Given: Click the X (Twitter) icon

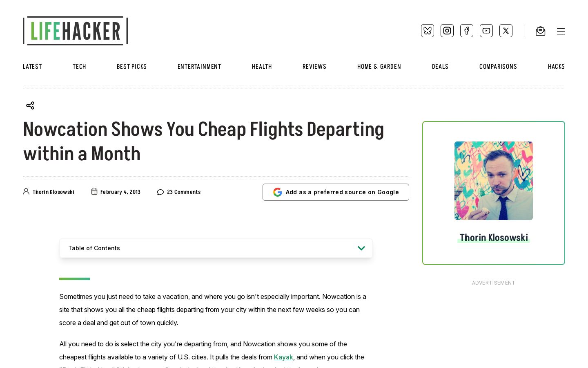Looking at the screenshot, I should pyautogui.click(x=506, y=31).
